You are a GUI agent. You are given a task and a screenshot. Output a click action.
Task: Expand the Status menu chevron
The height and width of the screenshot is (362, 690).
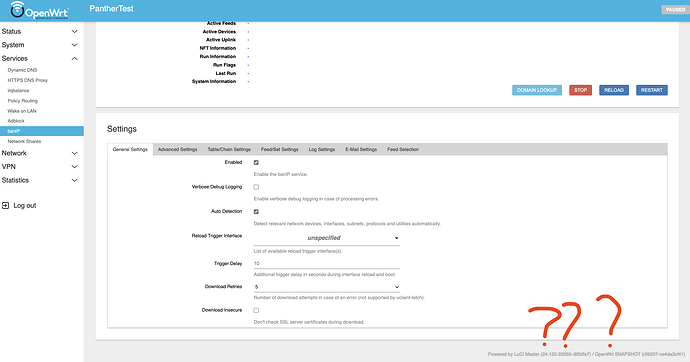pos(74,32)
